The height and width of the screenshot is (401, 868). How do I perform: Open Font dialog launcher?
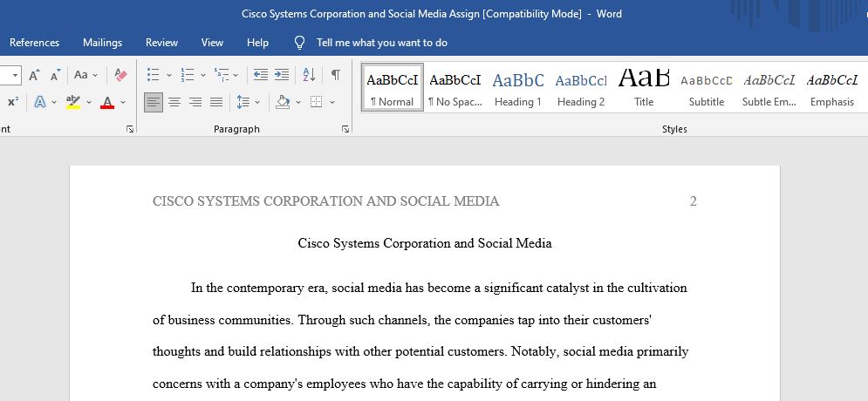[129, 129]
